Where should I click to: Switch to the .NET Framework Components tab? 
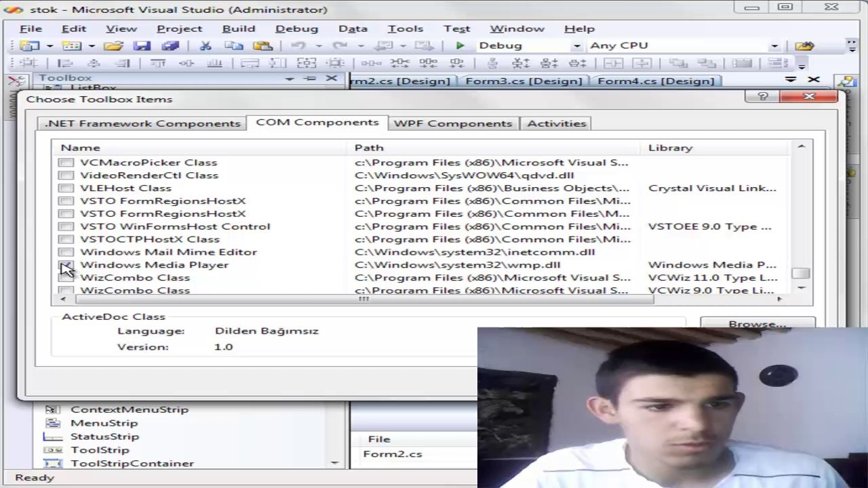pyautogui.click(x=142, y=123)
